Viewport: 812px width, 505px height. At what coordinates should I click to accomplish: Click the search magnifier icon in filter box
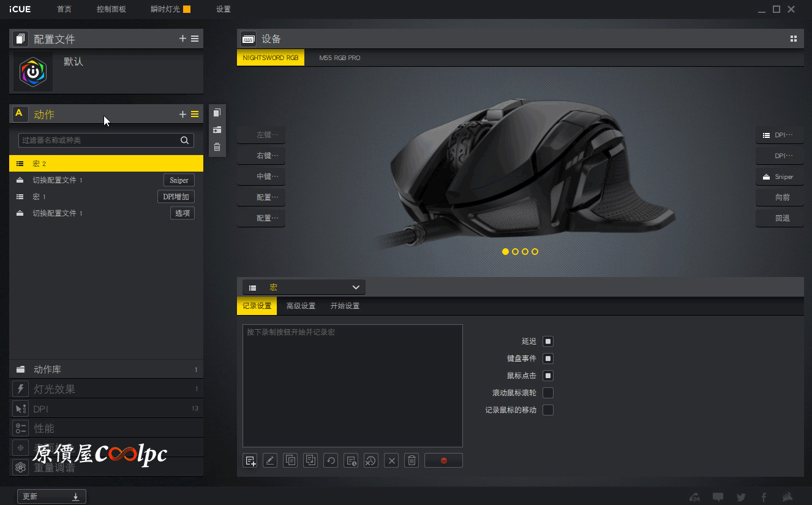click(x=184, y=140)
